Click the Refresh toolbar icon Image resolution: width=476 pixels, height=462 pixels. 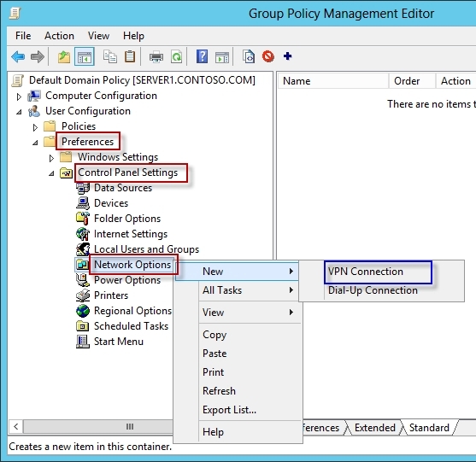click(176, 56)
